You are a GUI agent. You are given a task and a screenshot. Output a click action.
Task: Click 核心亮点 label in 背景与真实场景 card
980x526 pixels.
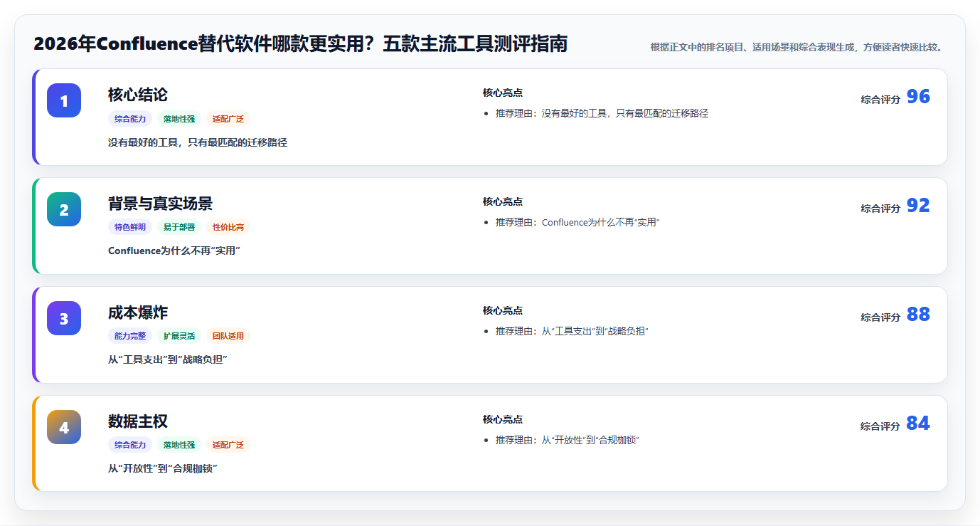(x=503, y=201)
